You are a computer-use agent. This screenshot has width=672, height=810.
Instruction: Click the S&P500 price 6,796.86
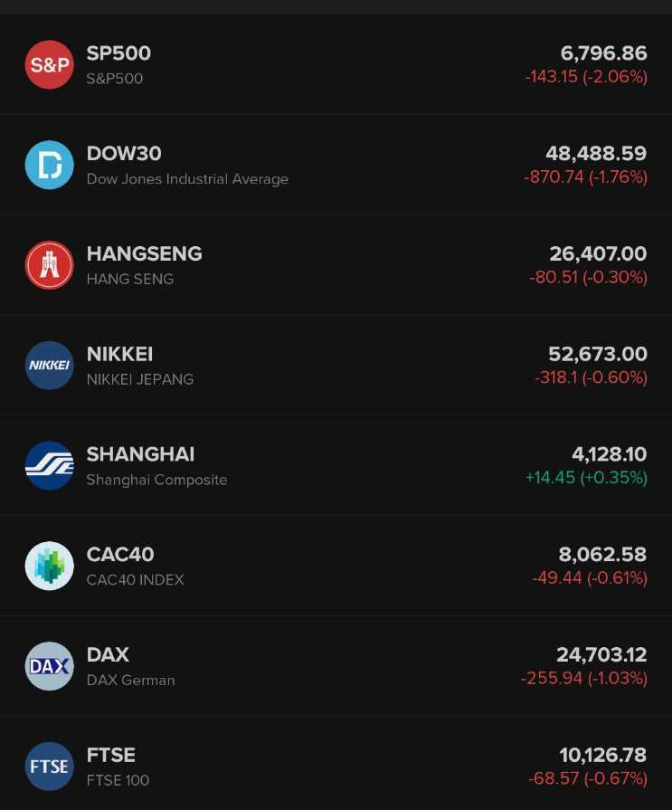603,53
